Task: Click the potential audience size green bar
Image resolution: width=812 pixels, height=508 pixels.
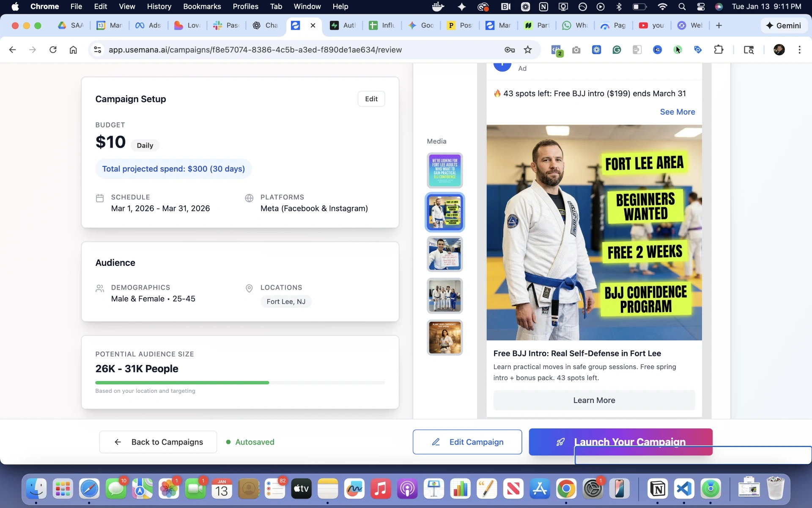Action: click(x=182, y=383)
